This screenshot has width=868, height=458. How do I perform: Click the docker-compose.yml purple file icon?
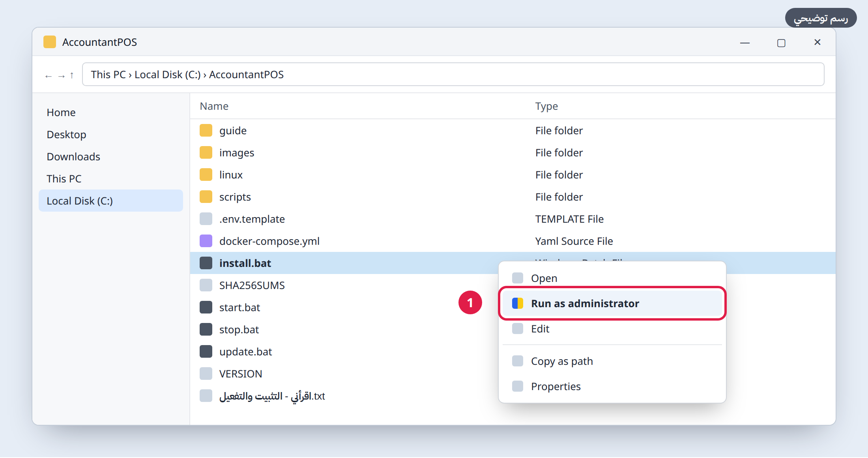[x=206, y=241]
